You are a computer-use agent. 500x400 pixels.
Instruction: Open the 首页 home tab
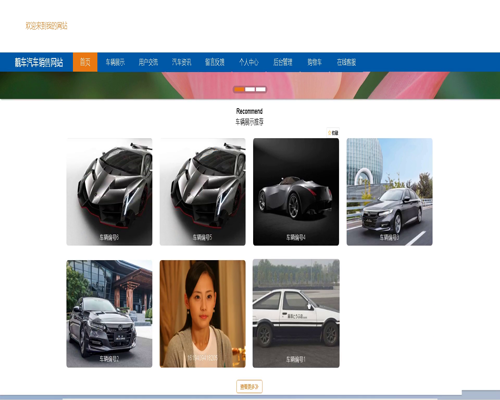click(85, 62)
